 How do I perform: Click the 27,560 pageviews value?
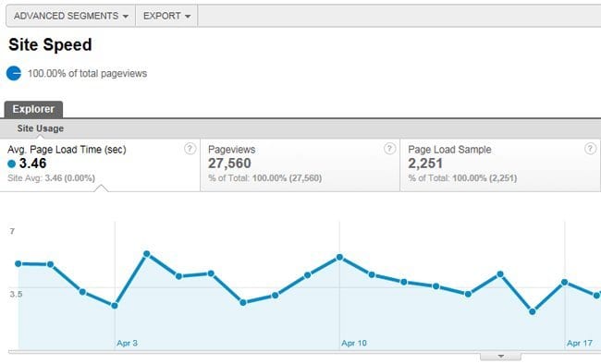tap(229, 164)
